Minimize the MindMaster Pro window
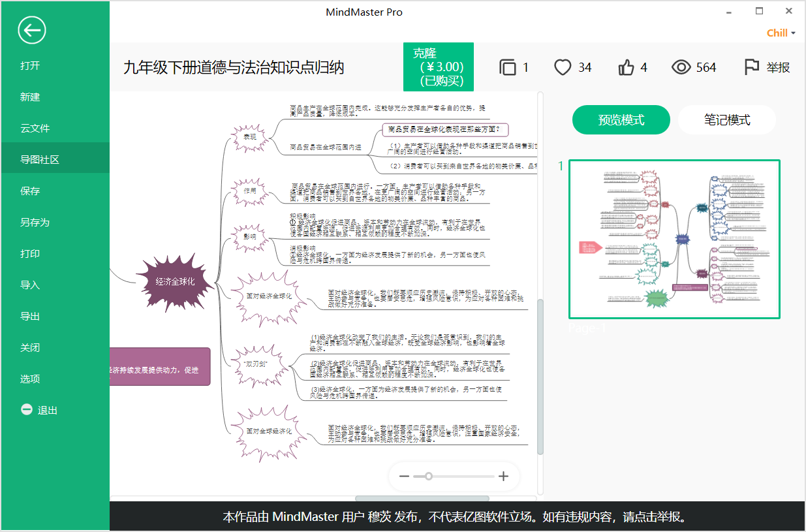806x532 pixels. [728, 11]
